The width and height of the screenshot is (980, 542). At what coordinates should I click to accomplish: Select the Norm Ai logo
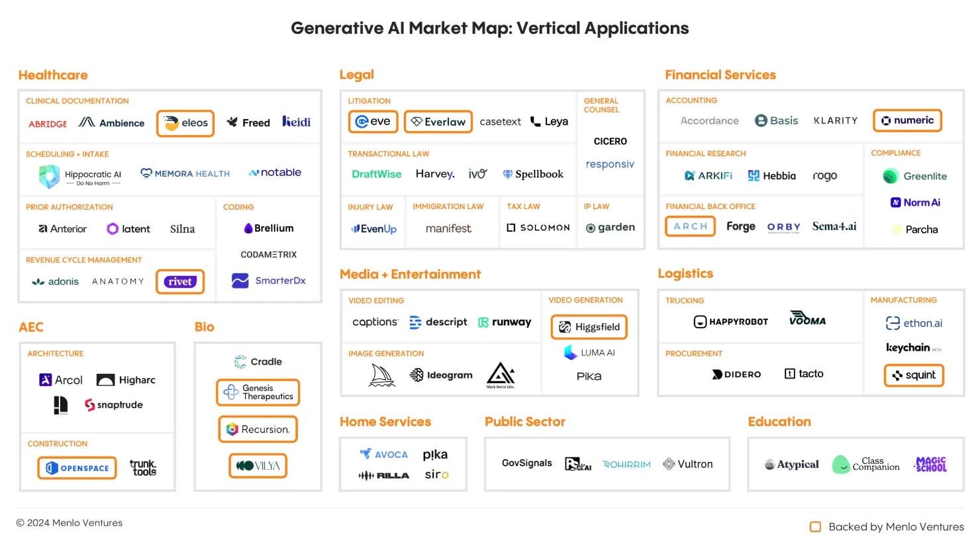916,203
